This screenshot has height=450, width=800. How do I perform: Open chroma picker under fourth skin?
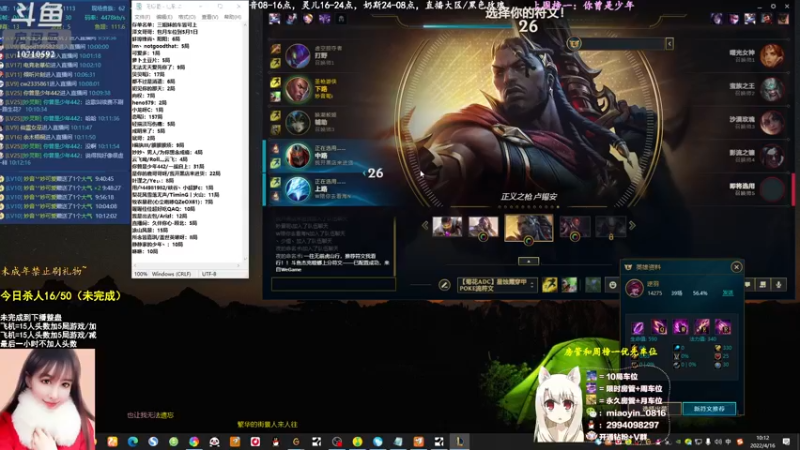pos(575,237)
